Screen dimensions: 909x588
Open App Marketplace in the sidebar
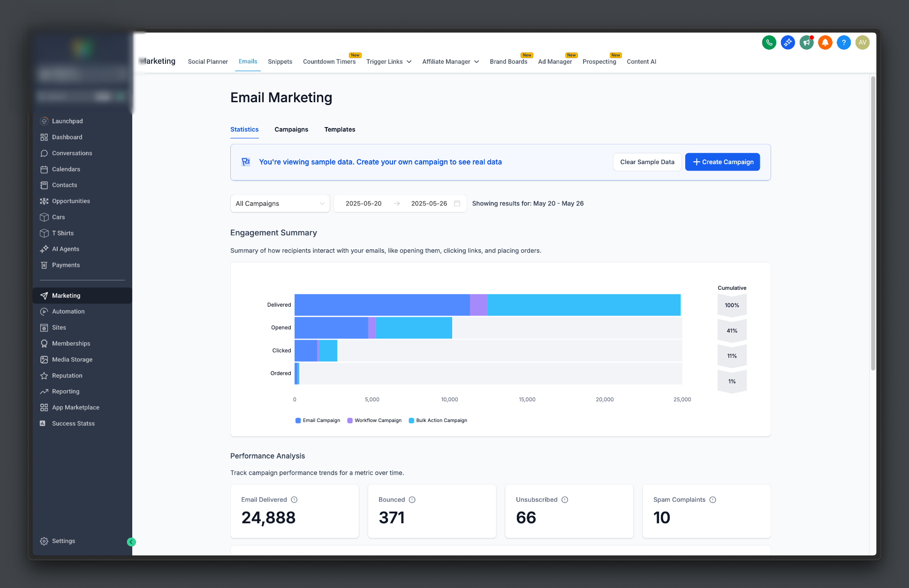point(76,407)
